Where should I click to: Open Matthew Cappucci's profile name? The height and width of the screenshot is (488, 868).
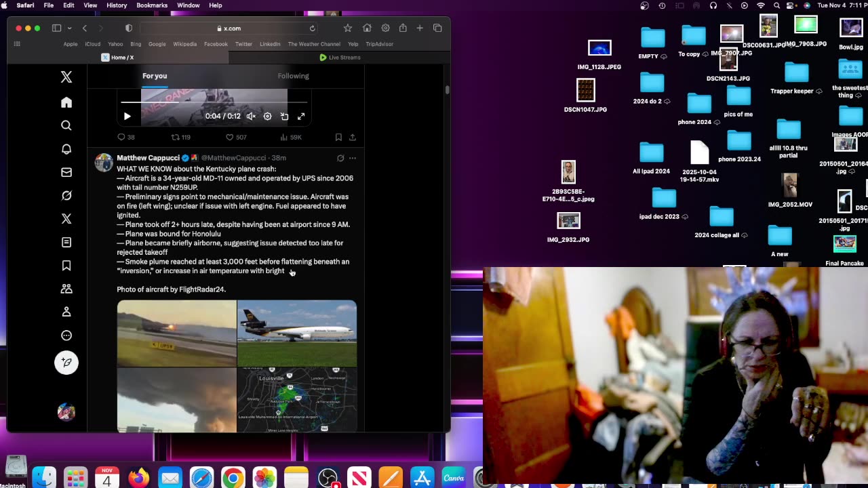point(148,158)
